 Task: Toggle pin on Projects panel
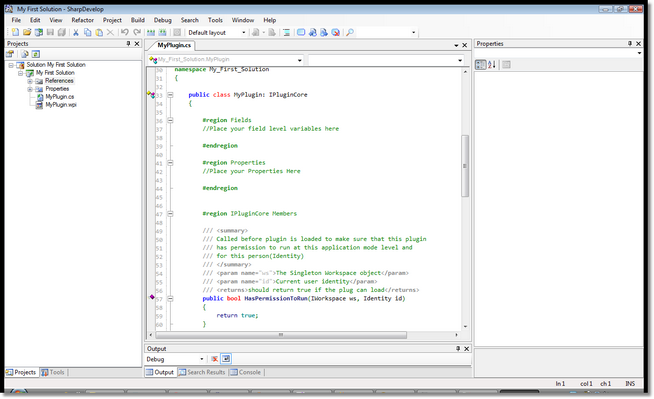pos(128,43)
